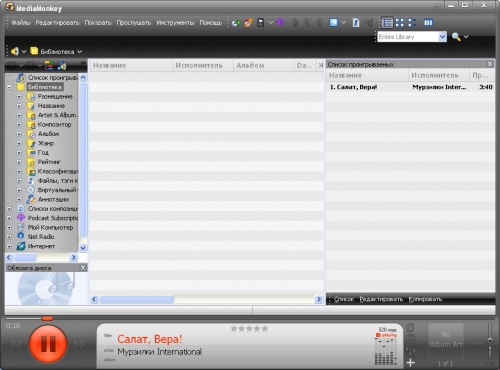Toggle repeat mode in player
Viewport: 500px width, 370px height.
[411, 328]
